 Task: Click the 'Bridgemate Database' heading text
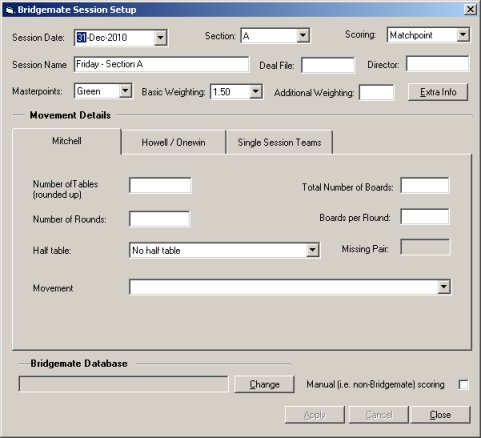pyautogui.click(x=79, y=363)
